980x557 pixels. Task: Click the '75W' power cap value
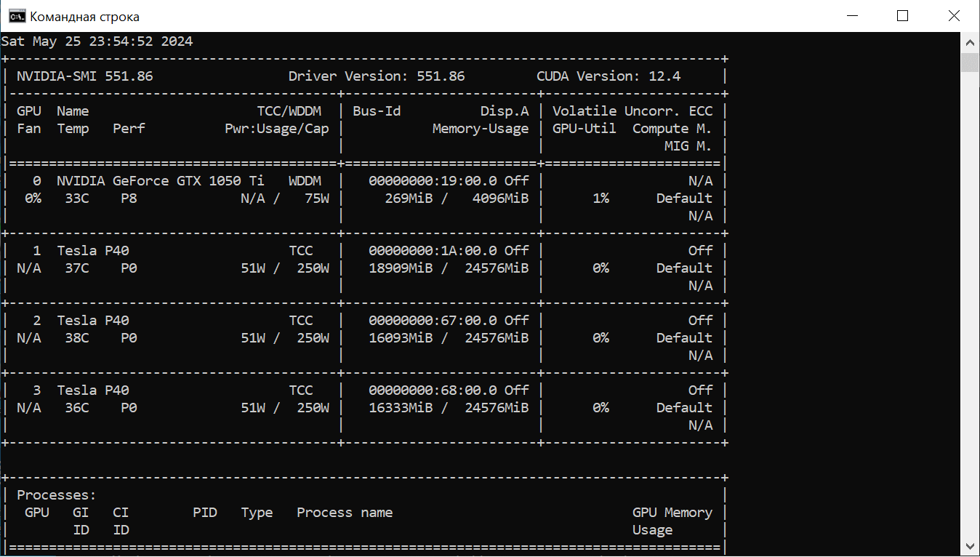pyautogui.click(x=317, y=199)
